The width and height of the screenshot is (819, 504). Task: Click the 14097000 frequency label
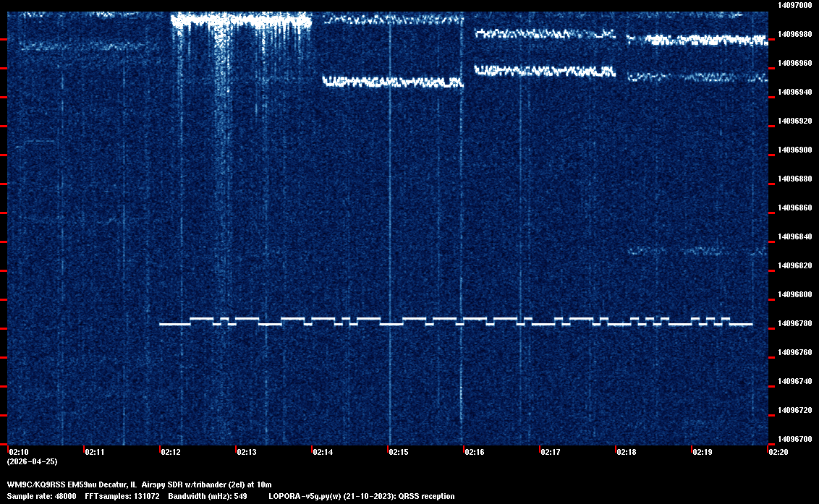pyautogui.click(x=794, y=5)
